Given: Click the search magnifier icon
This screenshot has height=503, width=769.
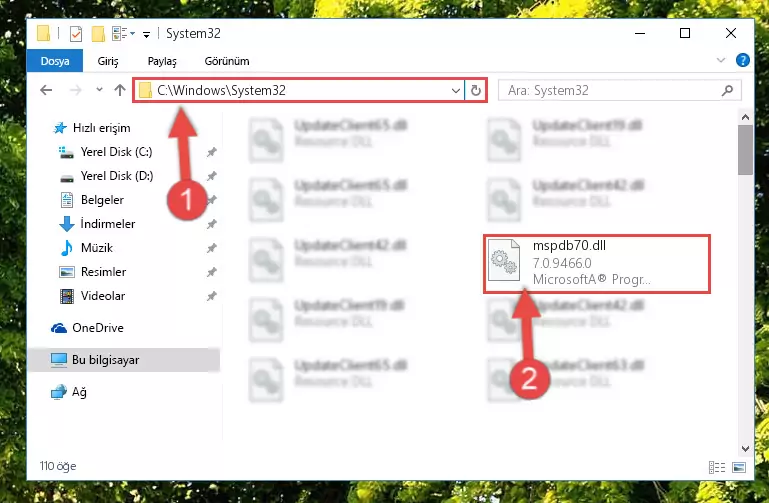Looking at the screenshot, I should [x=727, y=90].
